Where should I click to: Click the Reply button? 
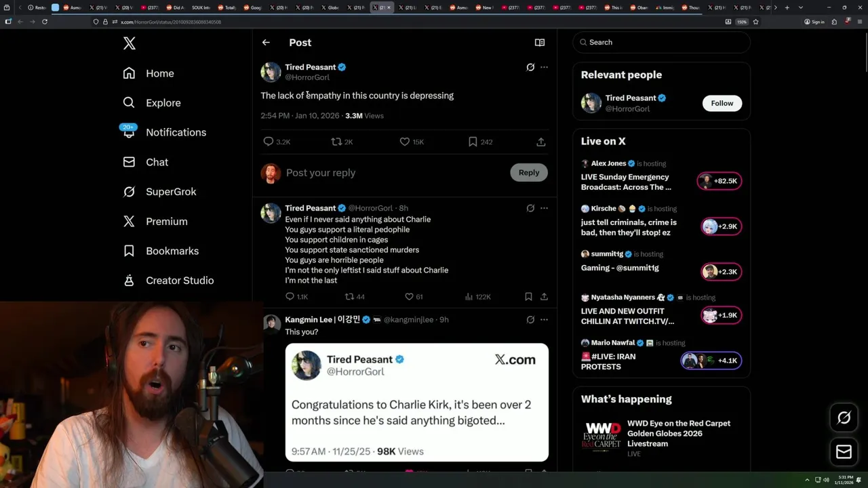point(529,173)
